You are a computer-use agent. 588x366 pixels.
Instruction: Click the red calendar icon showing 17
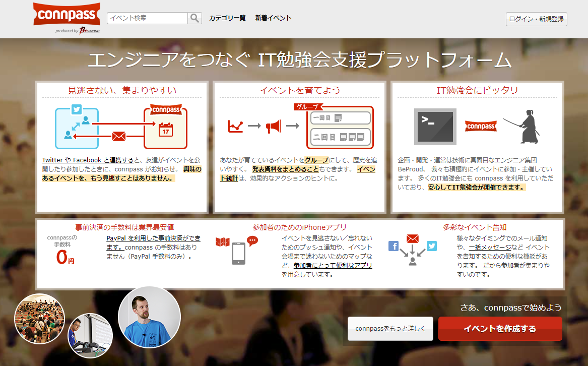(165, 130)
